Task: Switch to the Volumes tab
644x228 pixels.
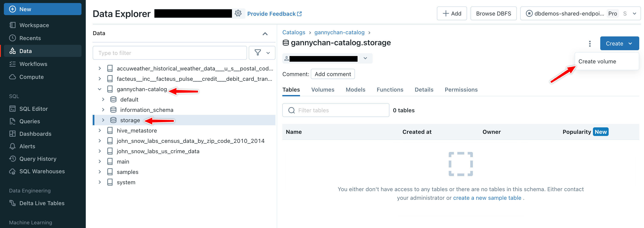Action: 322,90
